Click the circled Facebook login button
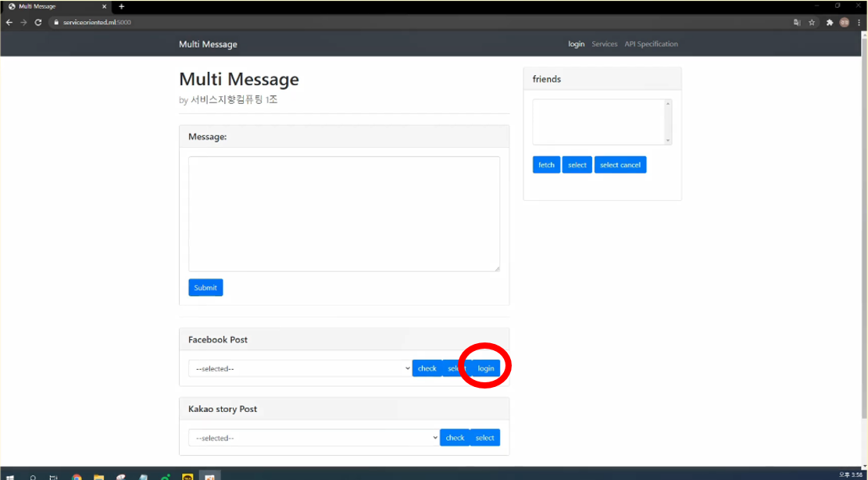Screen dimensions: 868x480 484,367
